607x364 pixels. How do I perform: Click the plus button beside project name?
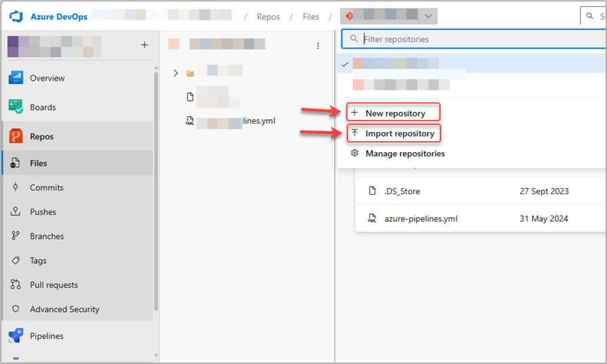tap(144, 45)
